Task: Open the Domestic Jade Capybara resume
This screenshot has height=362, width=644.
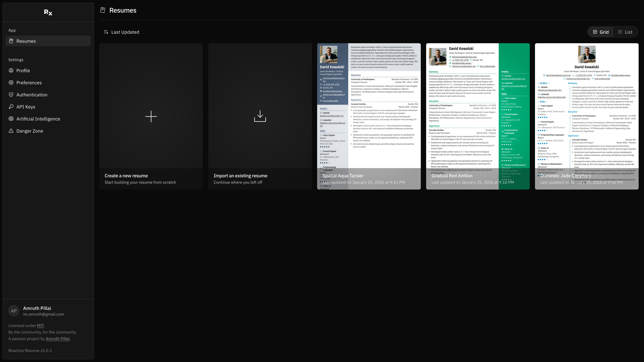Action: [x=586, y=116]
